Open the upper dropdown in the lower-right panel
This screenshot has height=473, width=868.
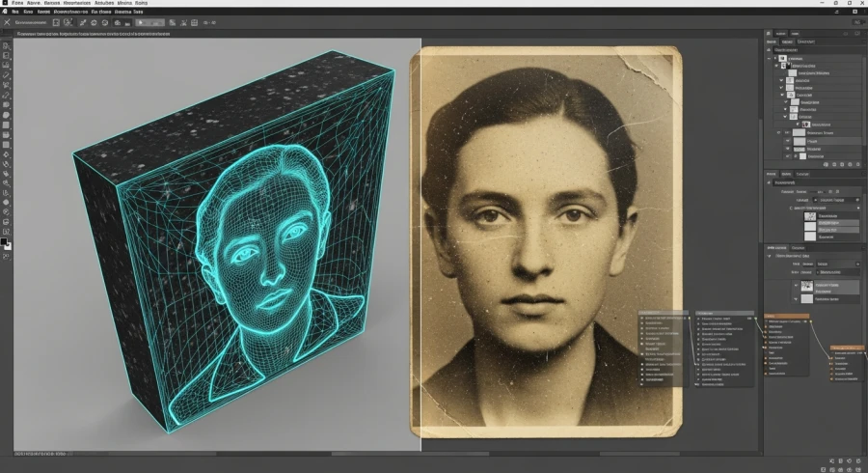(x=838, y=264)
